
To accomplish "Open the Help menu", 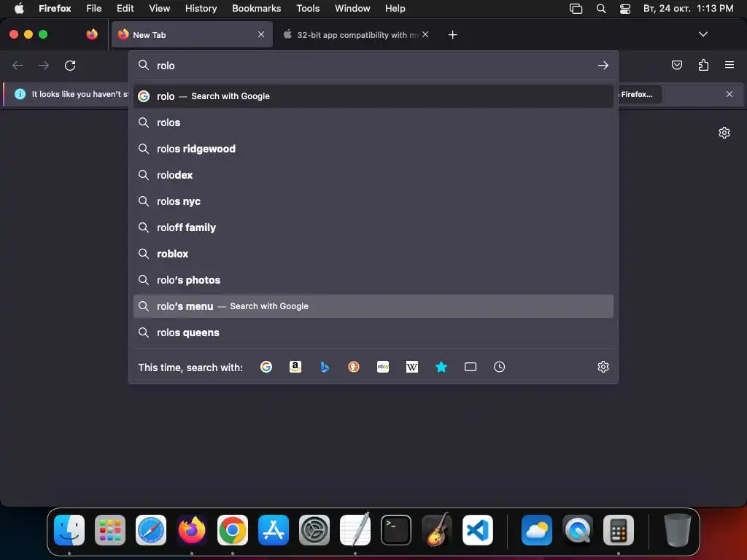I will [395, 8].
